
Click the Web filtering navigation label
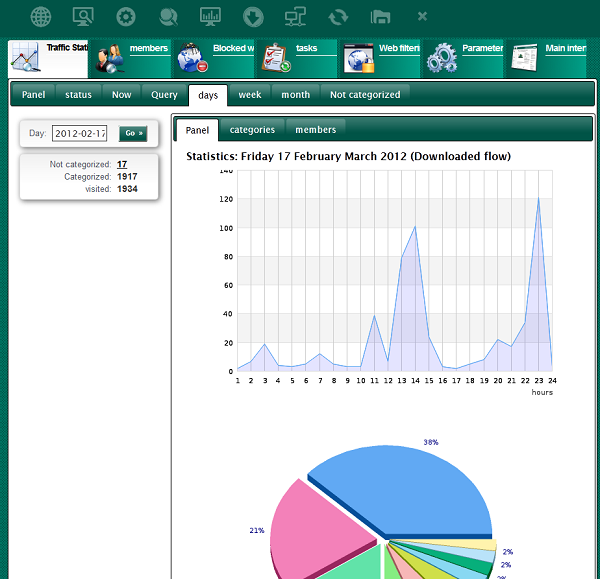tap(399, 48)
